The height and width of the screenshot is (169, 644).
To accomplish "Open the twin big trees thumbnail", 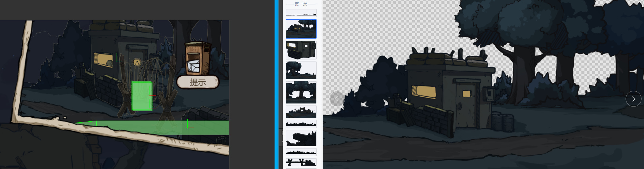I will 301,92.
